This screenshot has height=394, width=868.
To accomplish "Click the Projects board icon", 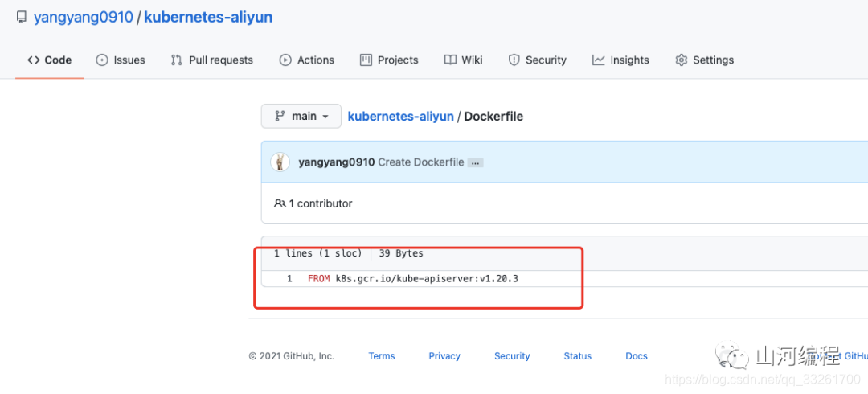I will click(x=366, y=60).
